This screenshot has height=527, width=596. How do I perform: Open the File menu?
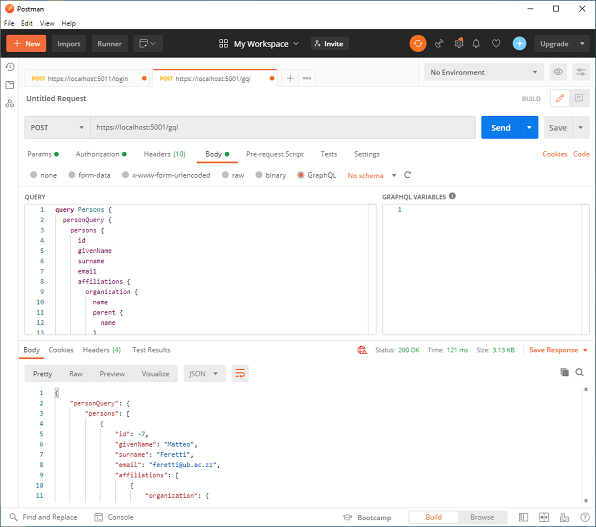9,23
